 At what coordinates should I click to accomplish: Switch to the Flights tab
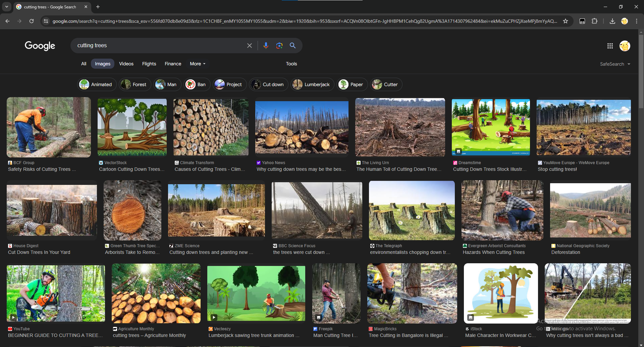pos(149,64)
